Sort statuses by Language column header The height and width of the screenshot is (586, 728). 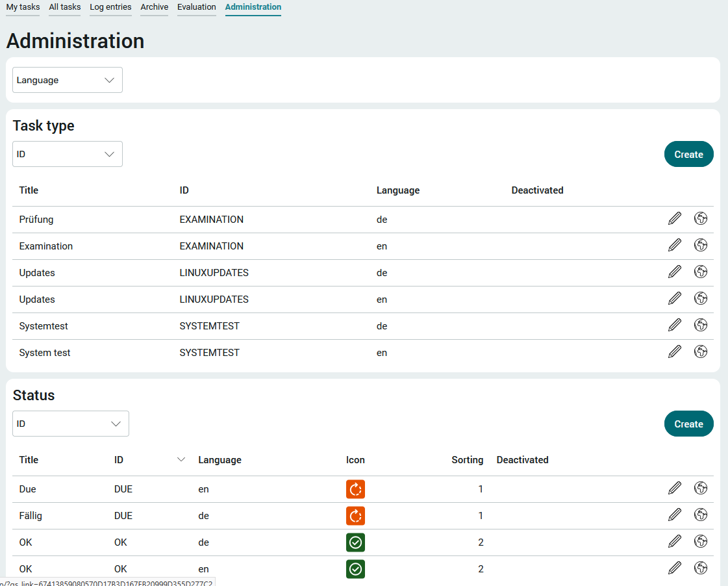(x=220, y=460)
